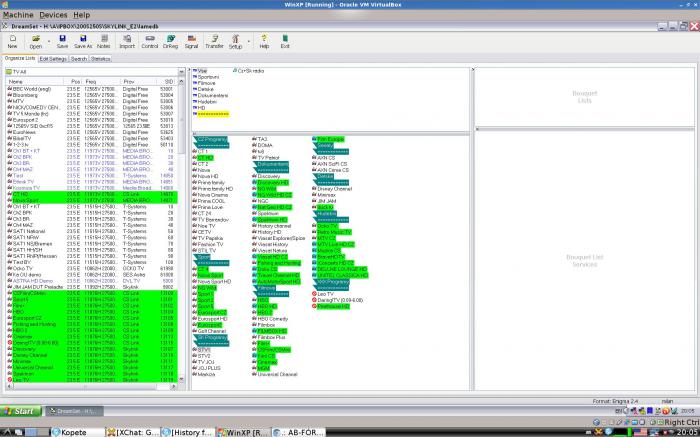Select the HD bouquet

point(199,108)
